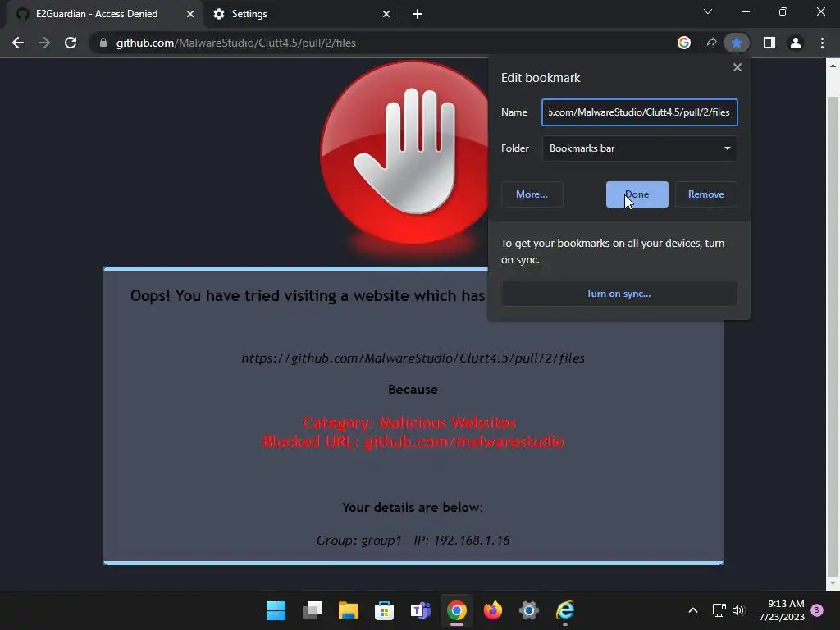Click the volume speaker icon
Image resolution: width=840 pixels, height=630 pixels.
click(738, 610)
